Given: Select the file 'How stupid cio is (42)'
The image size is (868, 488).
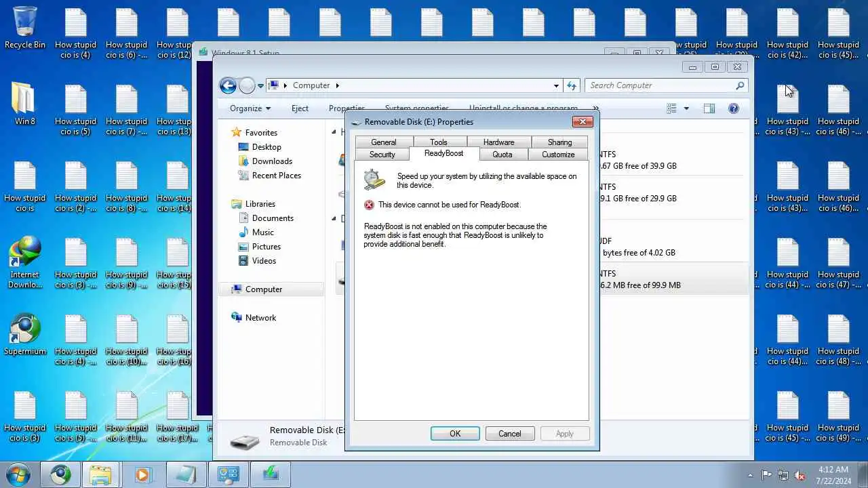Looking at the screenshot, I should point(788,33).
